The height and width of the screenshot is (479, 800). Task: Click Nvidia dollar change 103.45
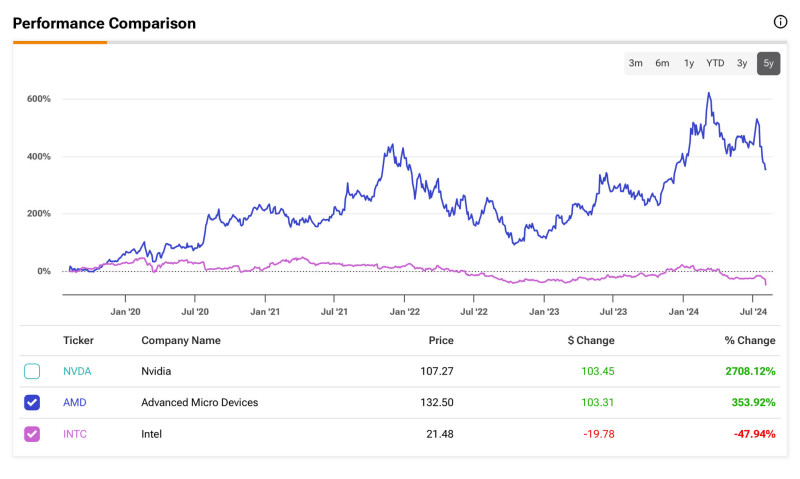598,371
